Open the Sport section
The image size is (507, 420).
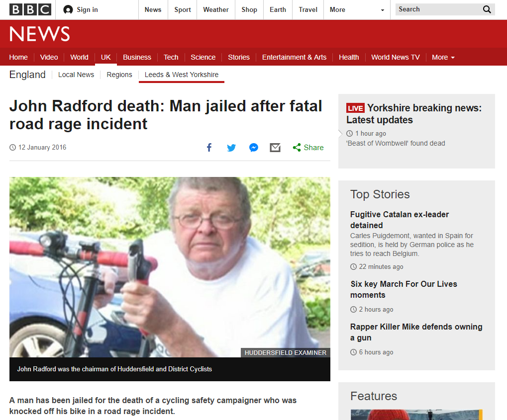(183, 10)
